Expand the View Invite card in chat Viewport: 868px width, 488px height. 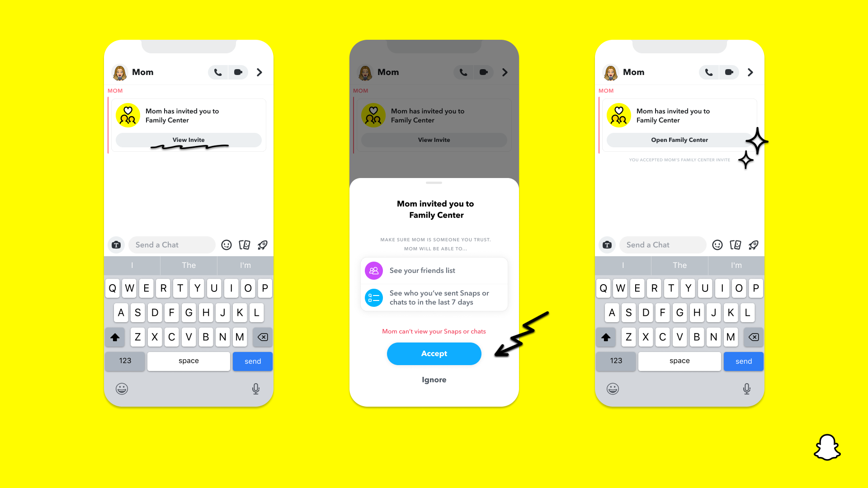coord(189,140)
